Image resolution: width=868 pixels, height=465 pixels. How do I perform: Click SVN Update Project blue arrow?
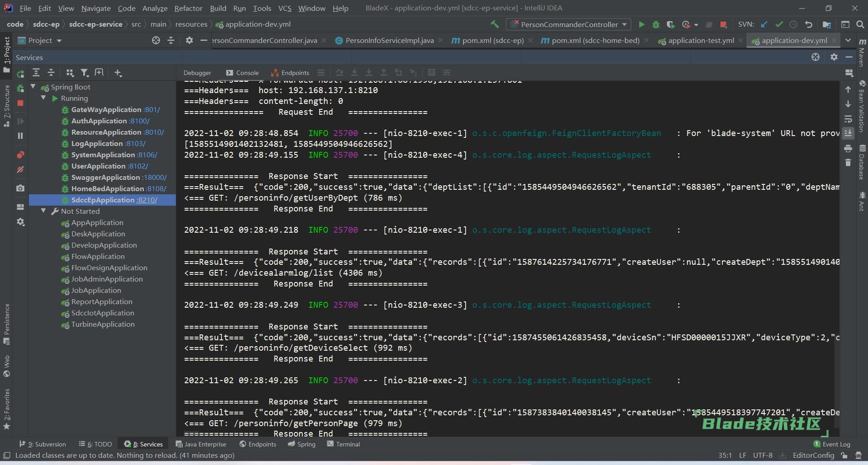tap(764, 24)
